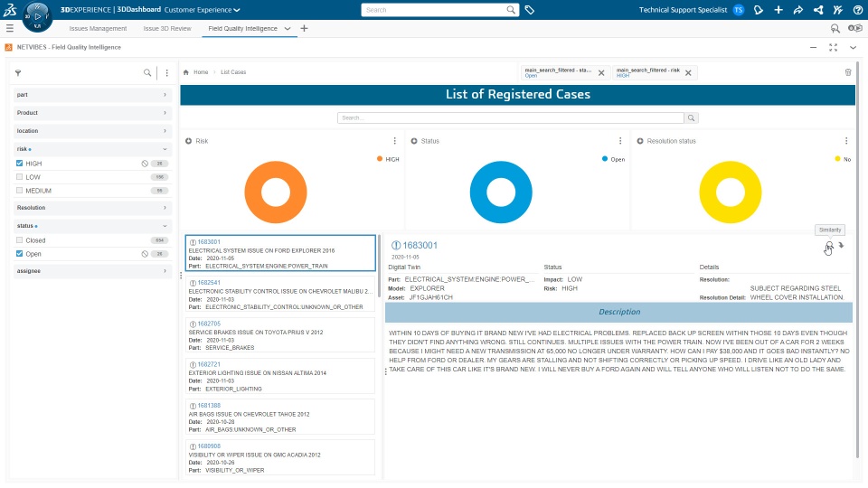This screenshot has height=488, width=868.
Task: Open case 1680908 link
Action: tap(209, 446)
